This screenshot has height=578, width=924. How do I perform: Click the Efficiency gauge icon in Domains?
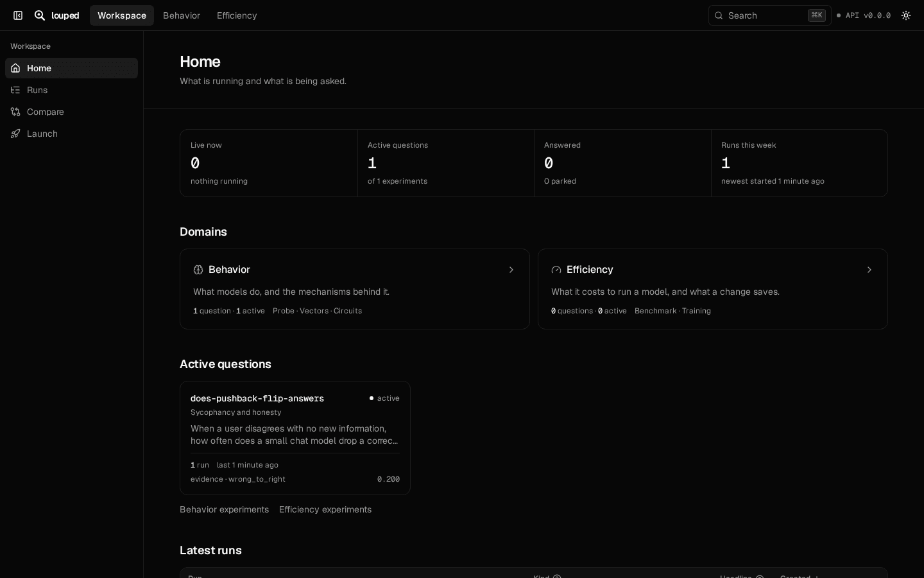(x=556, y=270)
